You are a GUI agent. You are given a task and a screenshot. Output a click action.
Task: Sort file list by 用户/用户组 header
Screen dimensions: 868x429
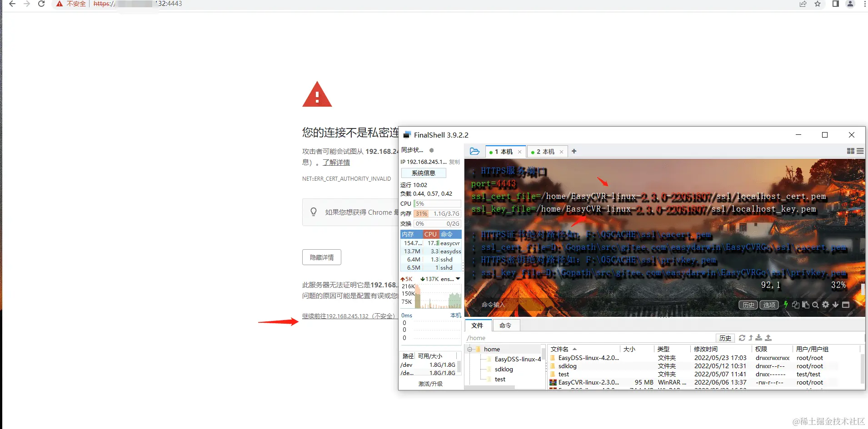pos(826,349)
